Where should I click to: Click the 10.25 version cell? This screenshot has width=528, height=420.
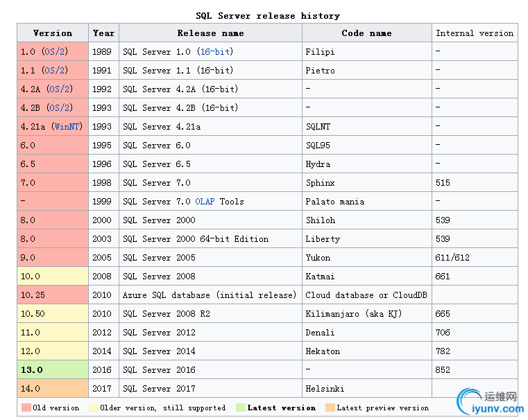(53, 295)
